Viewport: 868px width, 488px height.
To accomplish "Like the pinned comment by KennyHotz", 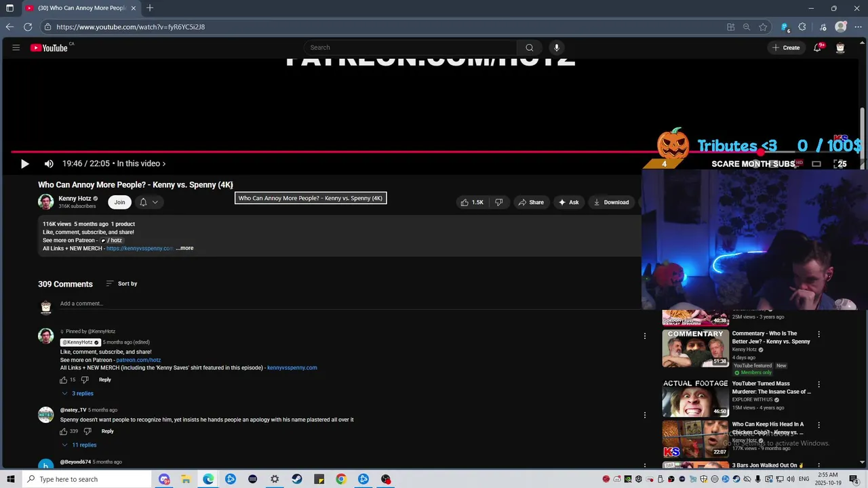I will [64, 380].
